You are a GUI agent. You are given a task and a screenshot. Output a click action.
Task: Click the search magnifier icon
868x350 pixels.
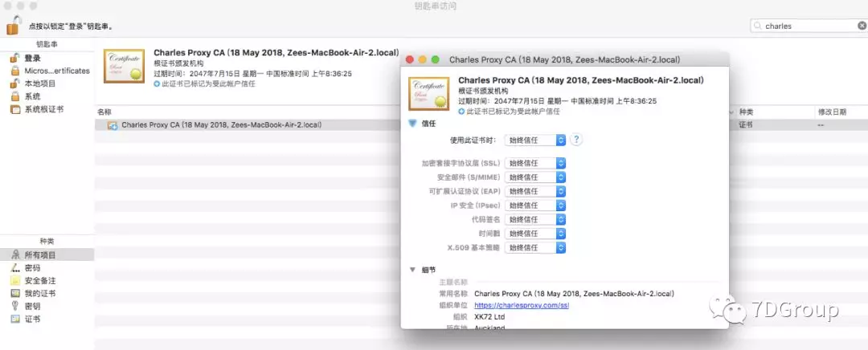coord(758,26)
